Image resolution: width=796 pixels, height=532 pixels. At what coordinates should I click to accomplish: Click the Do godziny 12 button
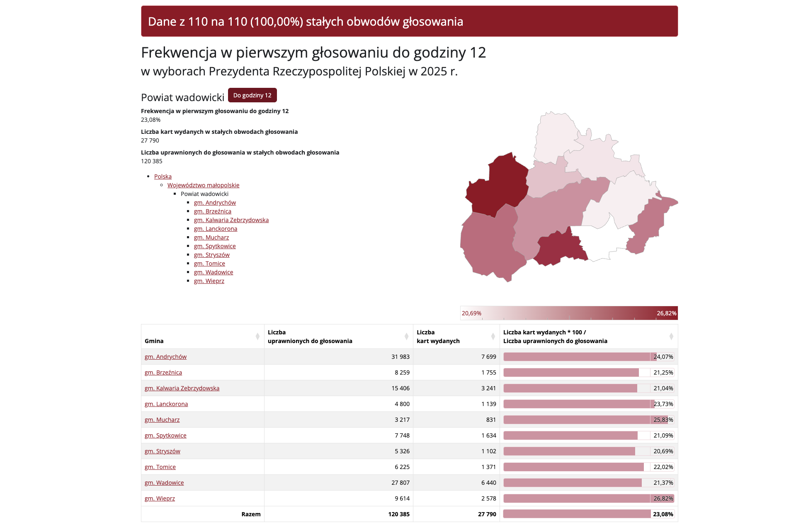click(x=252, y=95)
